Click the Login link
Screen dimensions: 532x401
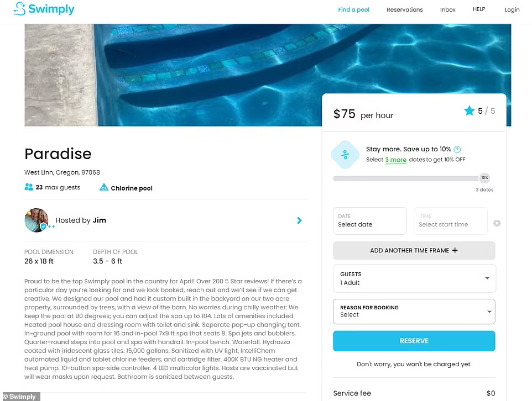(512, 9)
